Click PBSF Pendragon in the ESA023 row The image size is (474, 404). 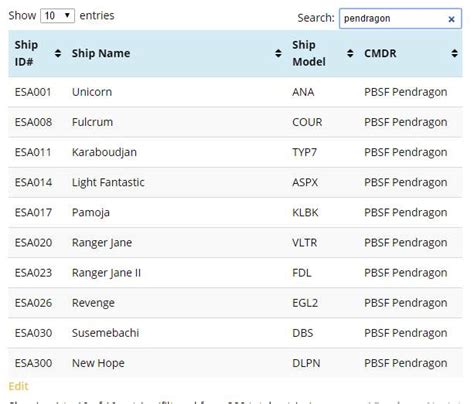coord(406,273)
